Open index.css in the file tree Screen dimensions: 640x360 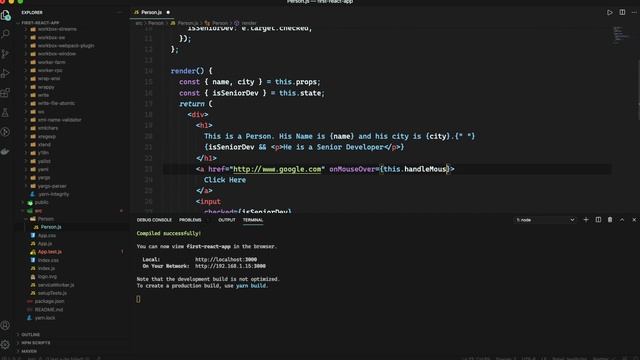coord(48,260)
